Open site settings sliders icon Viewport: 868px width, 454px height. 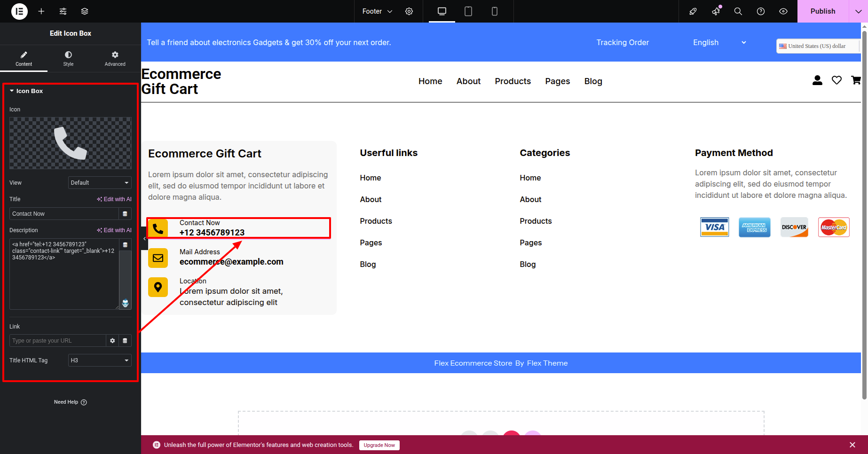click(x=63, y=11)
